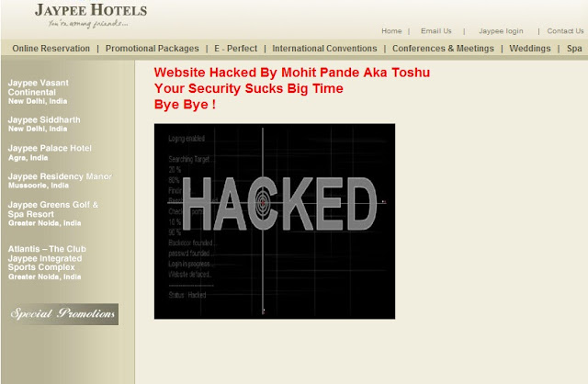
Task: Select International Conventions menu item
Action: click(324, 49)
